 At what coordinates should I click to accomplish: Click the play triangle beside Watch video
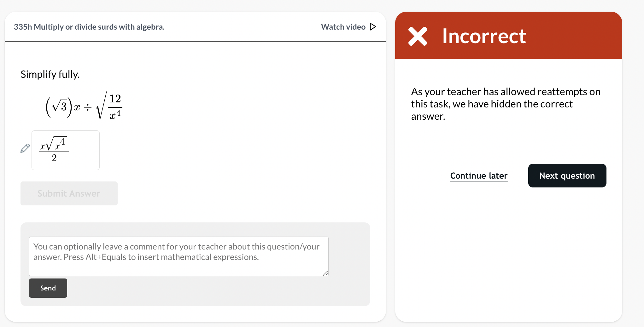(x=373, y=27)
